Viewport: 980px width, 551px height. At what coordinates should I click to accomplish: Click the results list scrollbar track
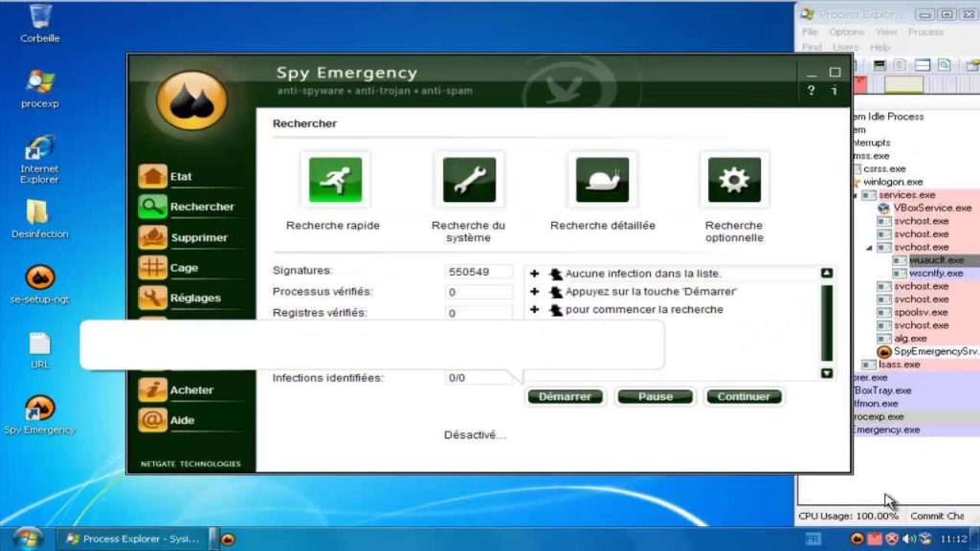pyautogui.click(x=827, y=323)
